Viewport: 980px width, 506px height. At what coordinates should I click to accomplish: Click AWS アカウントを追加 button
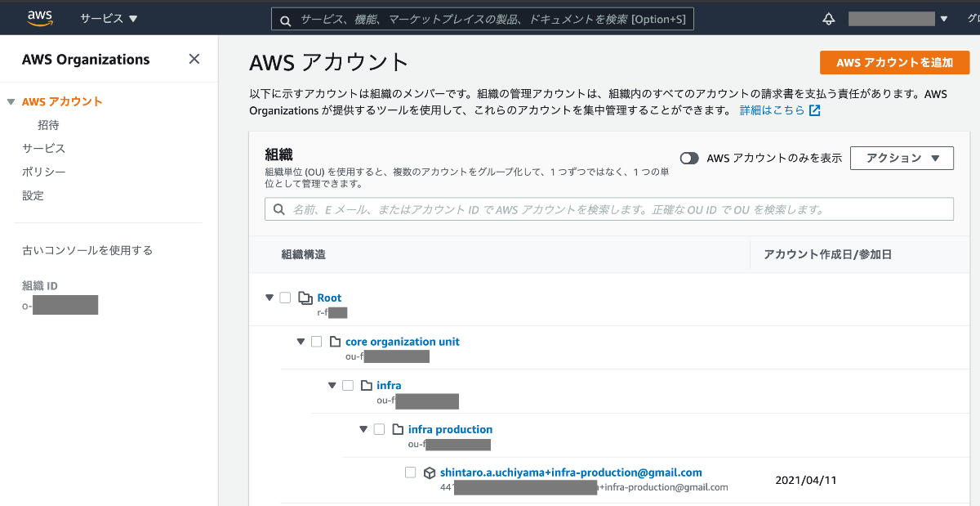coord(894,63)
